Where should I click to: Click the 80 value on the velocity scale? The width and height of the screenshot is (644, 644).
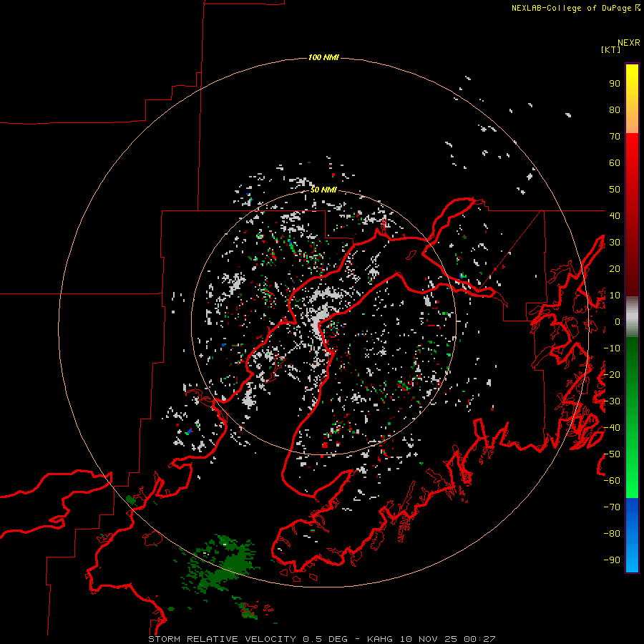click(615, 110)
